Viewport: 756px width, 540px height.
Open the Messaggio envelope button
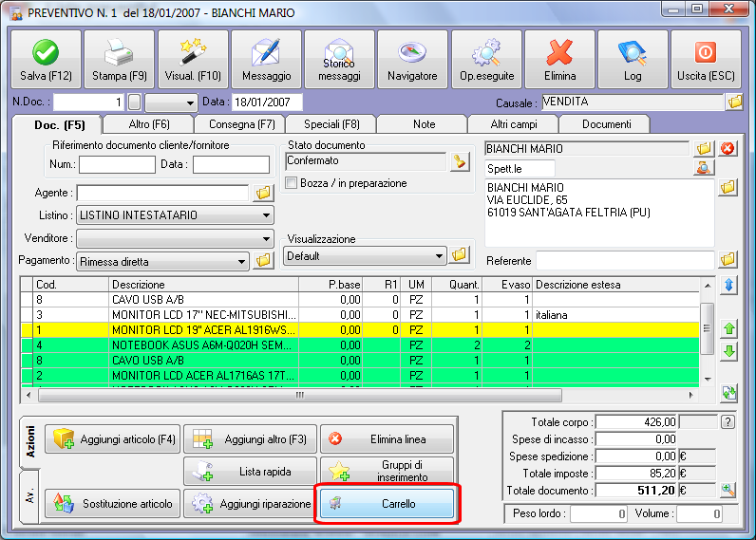266,59
